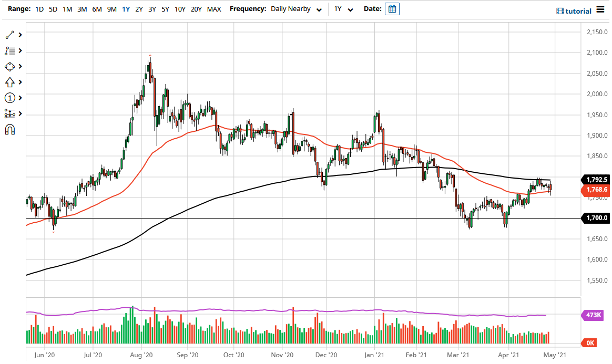Expand arrow marker options chevron
The image size is (612, 364).
(x=21, y=82)
